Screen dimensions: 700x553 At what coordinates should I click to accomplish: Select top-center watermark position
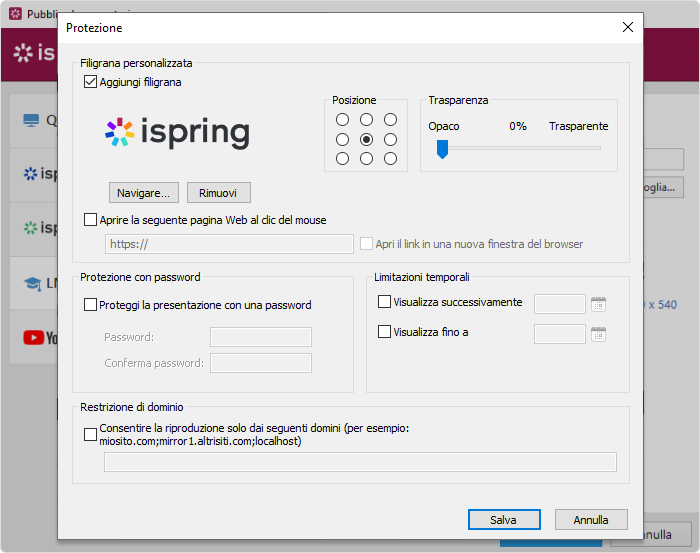367,120
